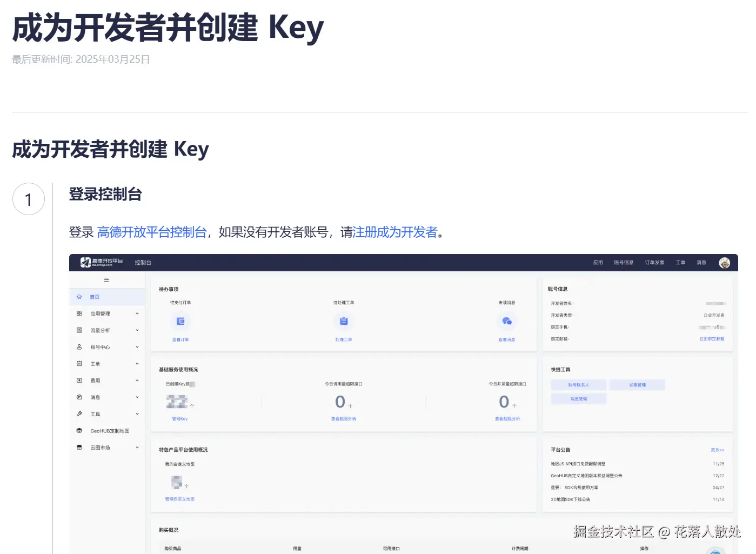Click 更多>> in 平台公告
Viewport: 756px width, 554px height.
(x=718, y=450)
